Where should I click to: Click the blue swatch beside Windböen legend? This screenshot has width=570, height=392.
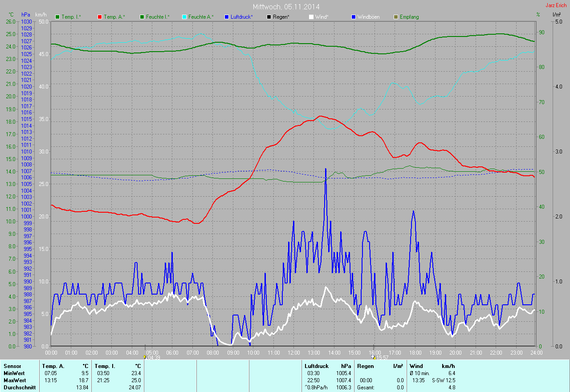click(x=354, y=17)
